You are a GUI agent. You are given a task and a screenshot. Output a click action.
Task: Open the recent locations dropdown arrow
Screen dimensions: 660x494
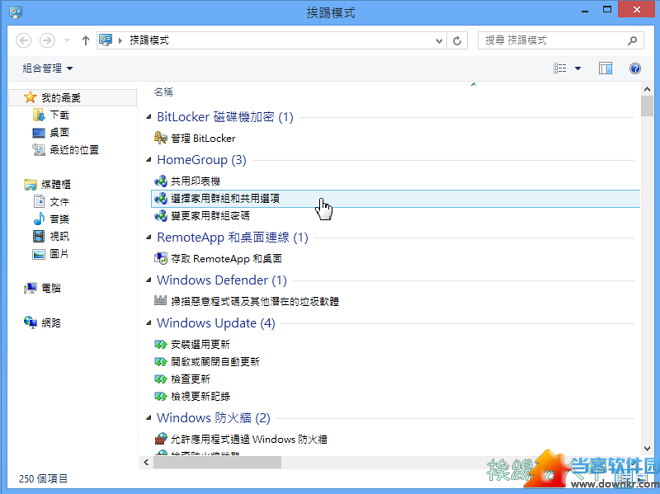[x=67, y=40]
